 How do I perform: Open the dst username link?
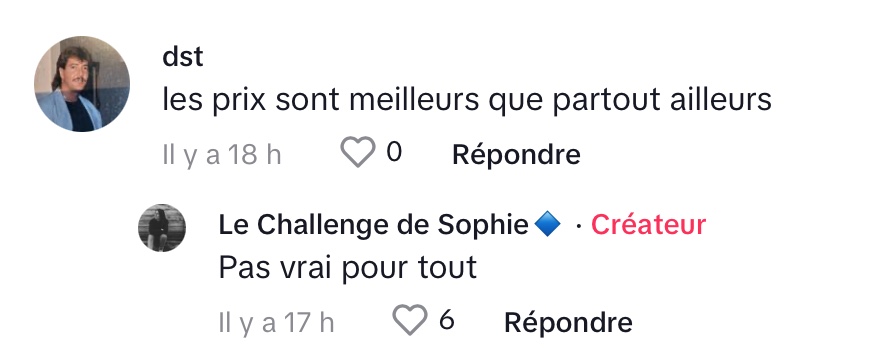[x=183, y=57]
